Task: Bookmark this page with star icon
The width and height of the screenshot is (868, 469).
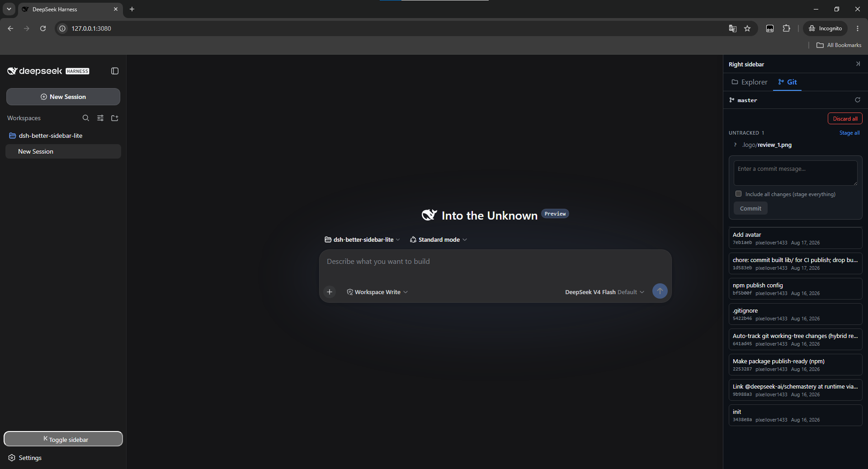Action: 747,28
